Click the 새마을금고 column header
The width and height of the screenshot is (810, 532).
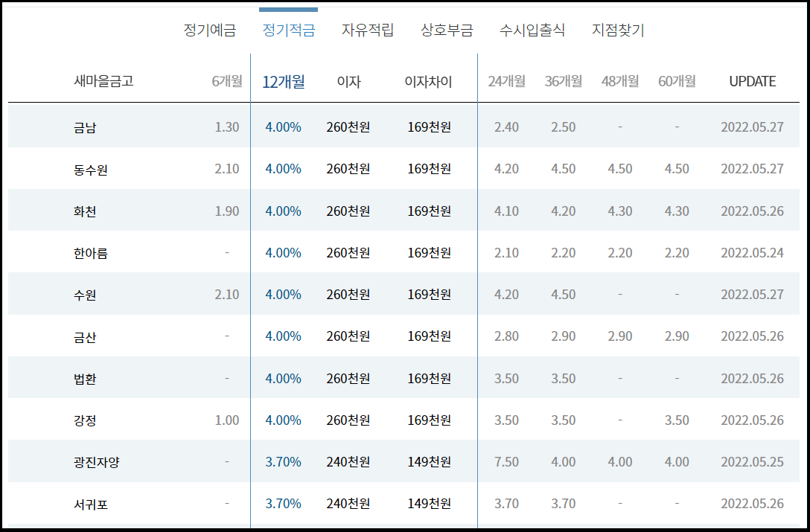103,81
